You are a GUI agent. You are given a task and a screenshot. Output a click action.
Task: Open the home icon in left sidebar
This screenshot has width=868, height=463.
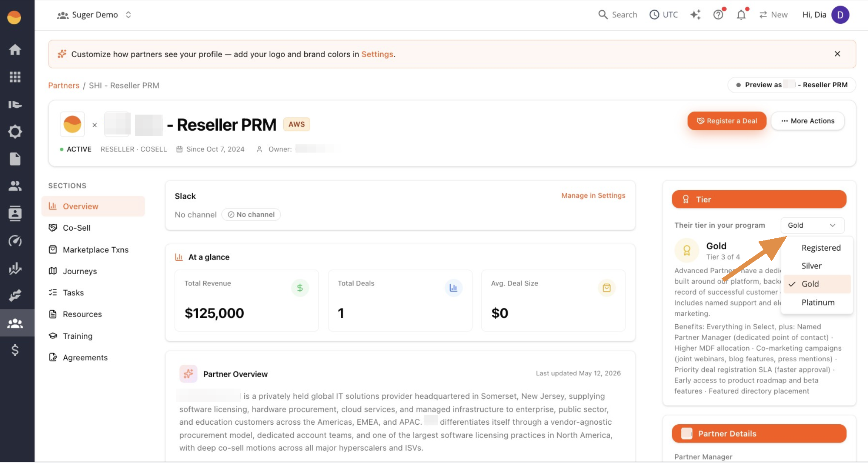pos(15,50)
